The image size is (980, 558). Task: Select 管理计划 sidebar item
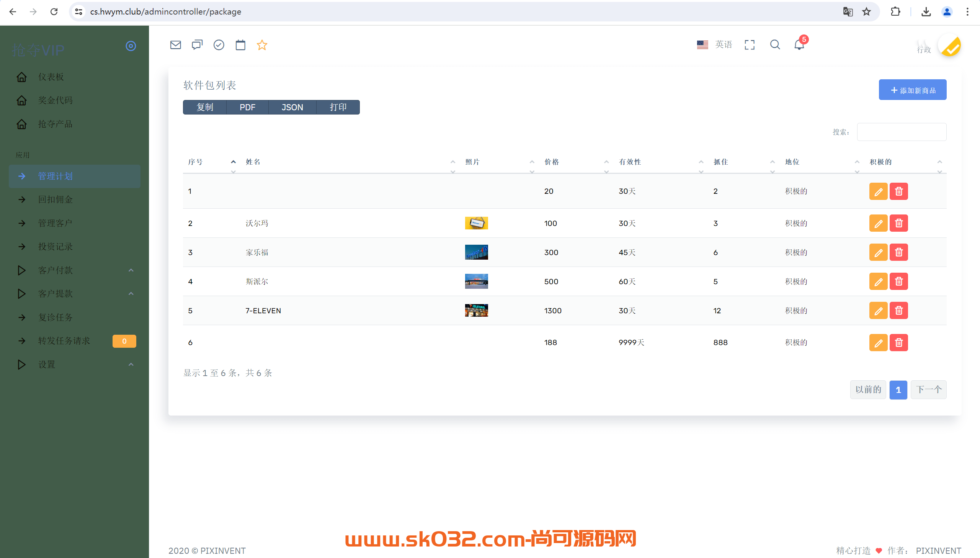(75, 176)
